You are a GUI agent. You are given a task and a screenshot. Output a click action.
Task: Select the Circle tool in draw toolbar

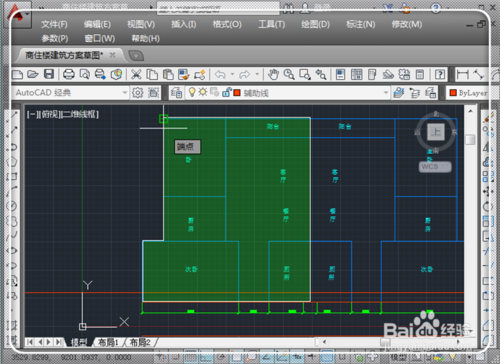click(12, 206)
